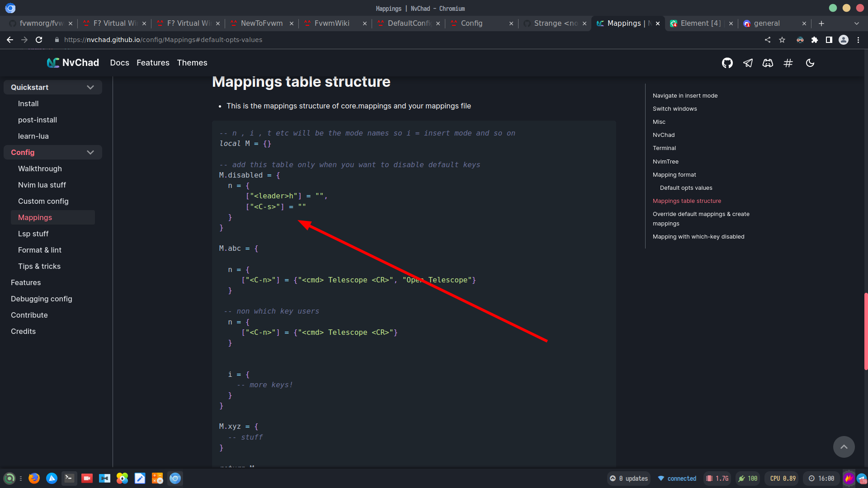
Task: Go back with the browser back arrow
Action: pyautogui.click(x=10, y=40)
